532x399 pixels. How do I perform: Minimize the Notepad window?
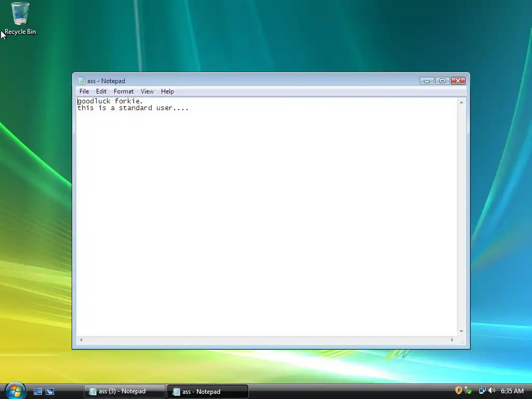click(427, 81)
